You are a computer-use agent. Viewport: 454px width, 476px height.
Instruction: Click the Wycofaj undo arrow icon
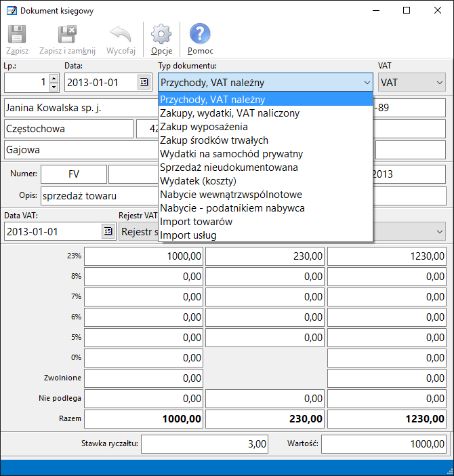click(121, 35)
